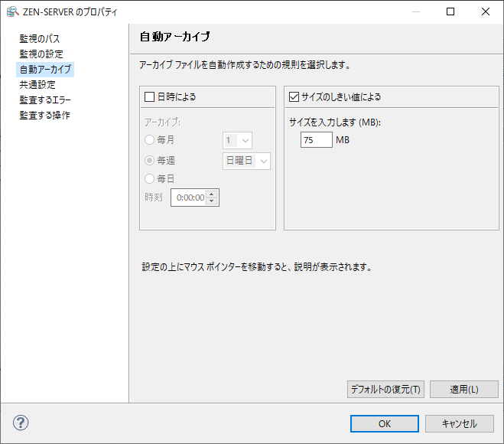Enable the 日時による checkbox
This screenshot has width=504, height=444.
[150, 97]
